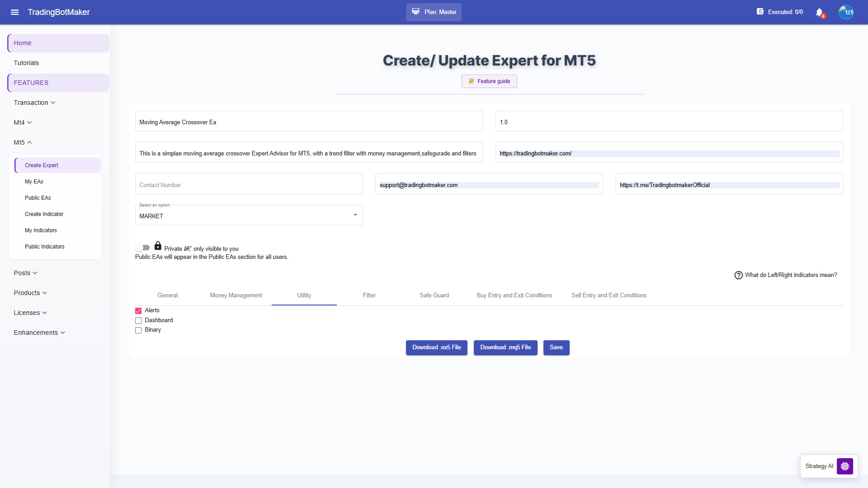This screenshot has width=868, height=488.
Task: Open My Indicators under Mt5
Action: 57,230
